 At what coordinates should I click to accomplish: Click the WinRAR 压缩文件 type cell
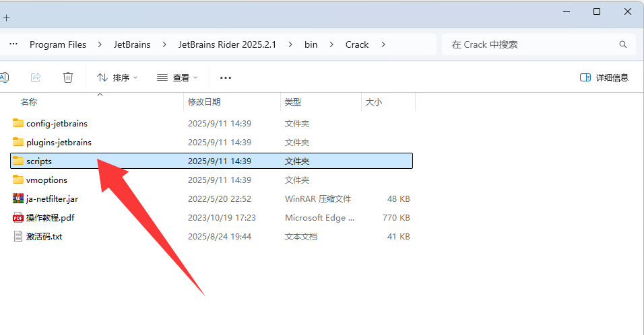tap(318, 199)
